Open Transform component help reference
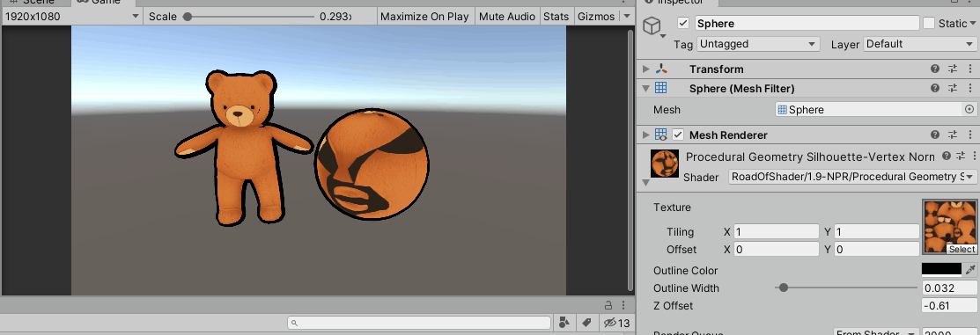The height and width of the screenshot is (335, 980). click(x=935, y=69)
